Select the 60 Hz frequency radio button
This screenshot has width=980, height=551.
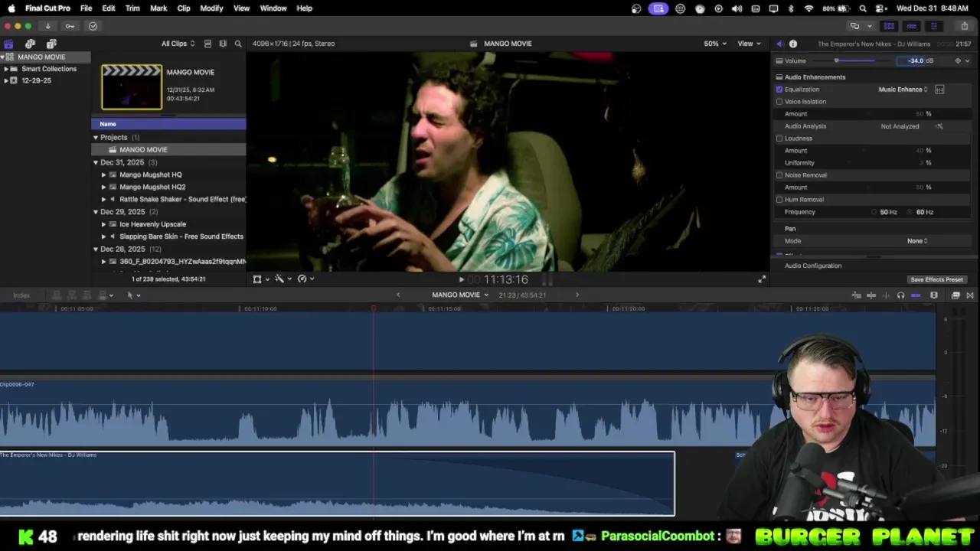(910, 212)
